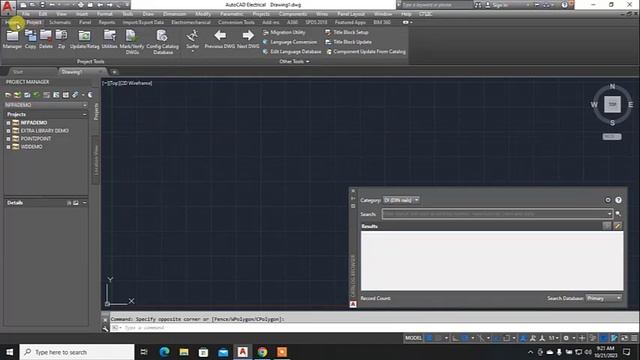The image size is (640, 360).
Task: Open Config Catalog Database tool
Action: click(x=162, y=42)
